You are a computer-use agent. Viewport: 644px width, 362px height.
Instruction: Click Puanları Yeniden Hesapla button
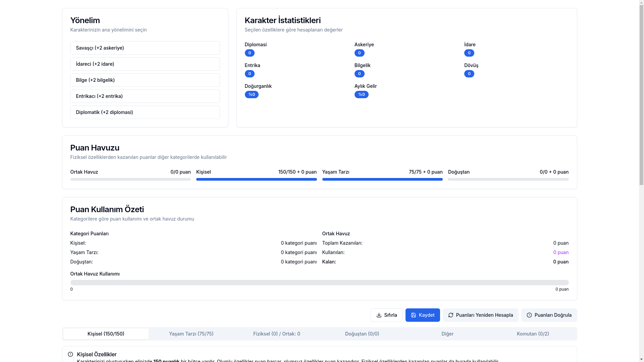coord(480,315)
